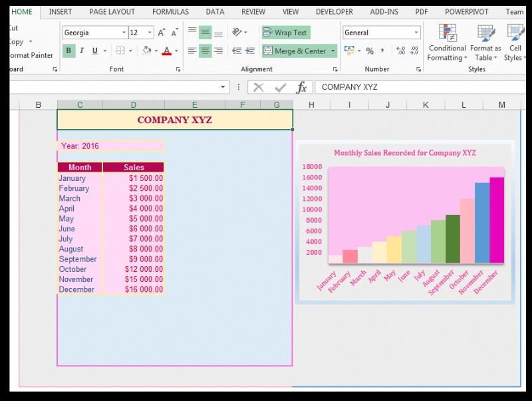Switch to the REVIEW tab
This screenshot has height=401, width=532.
coord(253,12)
